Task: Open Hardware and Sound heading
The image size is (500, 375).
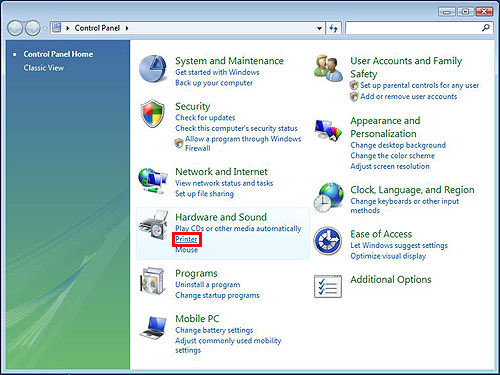Action: click(221, 217)
